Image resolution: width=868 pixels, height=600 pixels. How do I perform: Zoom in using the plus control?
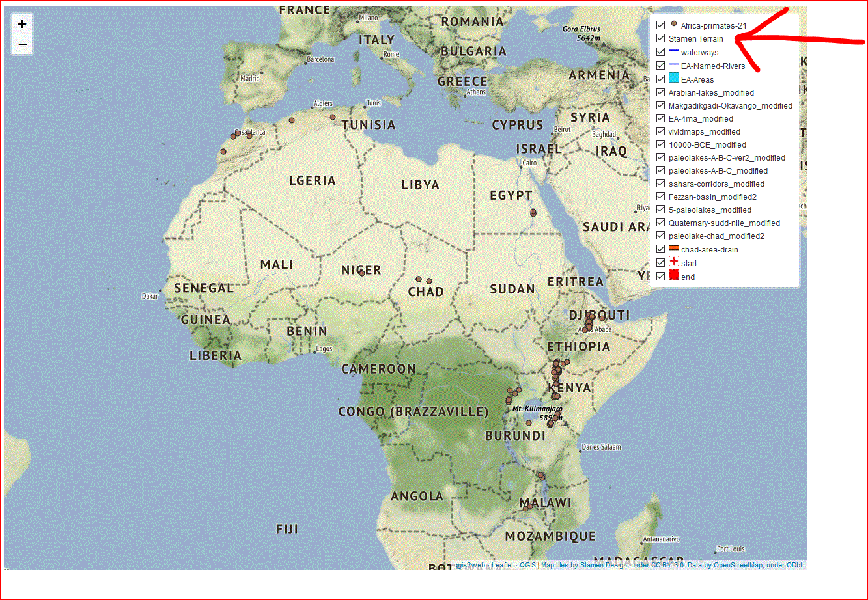[21, 23]
